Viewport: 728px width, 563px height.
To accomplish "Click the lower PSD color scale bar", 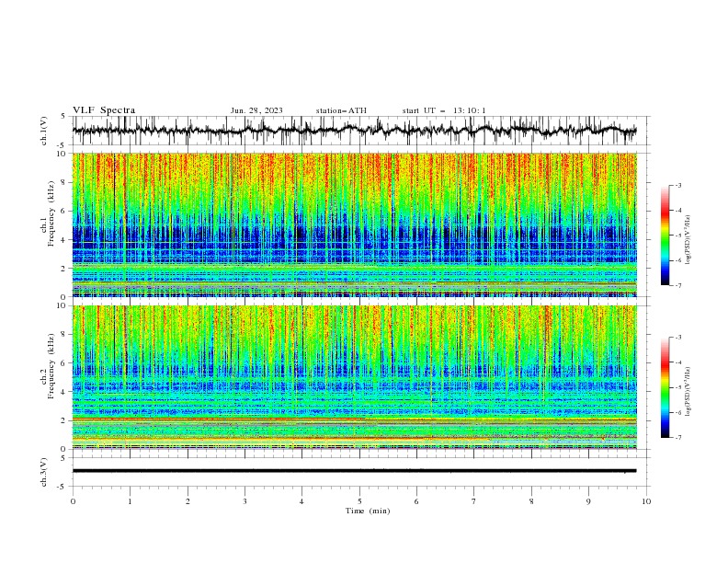I will pos(665,387).
